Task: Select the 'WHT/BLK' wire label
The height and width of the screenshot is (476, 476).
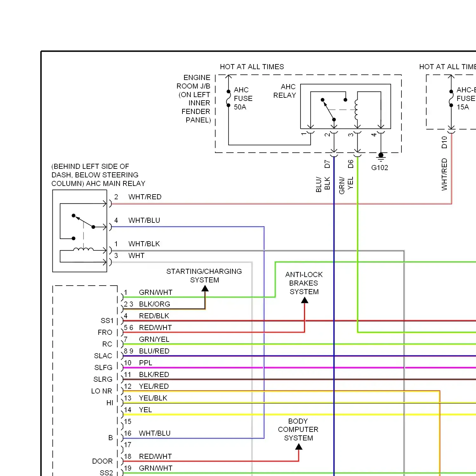Action: [144, 244]
